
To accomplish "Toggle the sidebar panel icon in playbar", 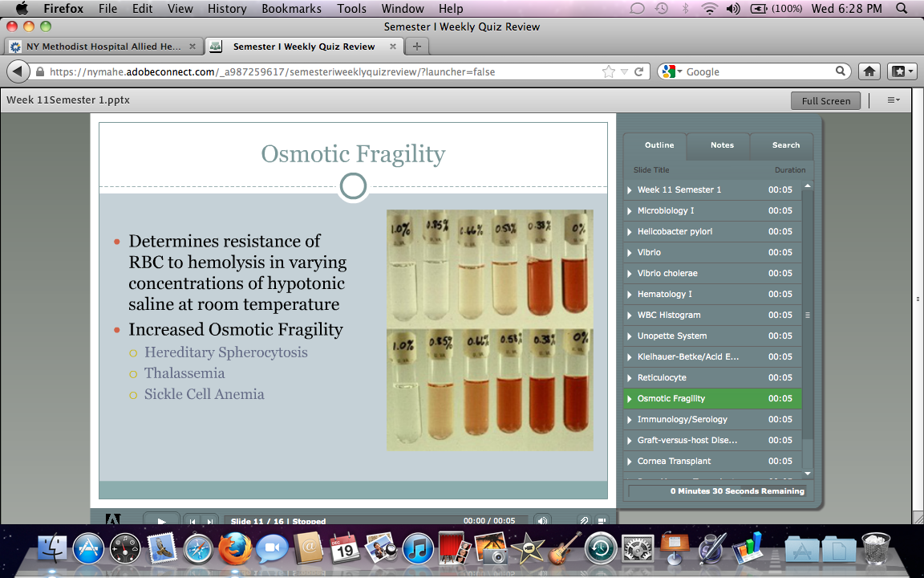I will pos(602,521).
